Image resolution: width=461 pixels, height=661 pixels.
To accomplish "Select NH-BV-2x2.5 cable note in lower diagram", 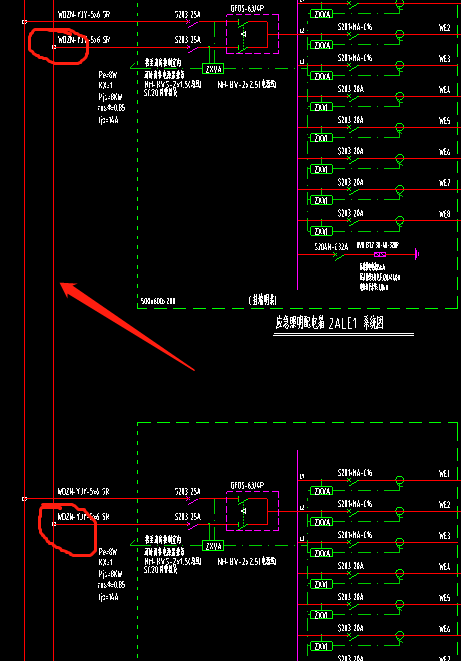I will click(247, 562).
